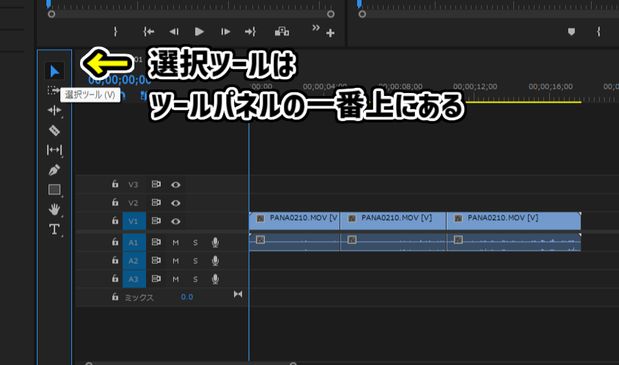The image size is (619, 365).
Task: Expand the button editor plus icon
Action: coord(330,33)
